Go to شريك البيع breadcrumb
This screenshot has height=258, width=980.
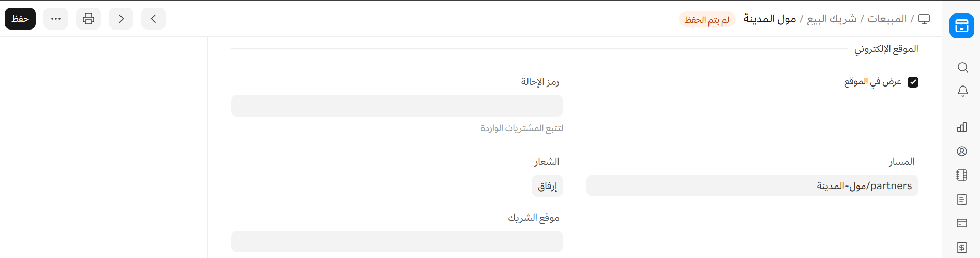pyautogui.click(x=832, y=19)
